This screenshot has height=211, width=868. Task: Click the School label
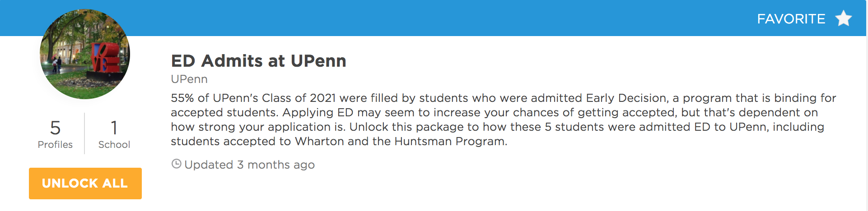[114, 144]
